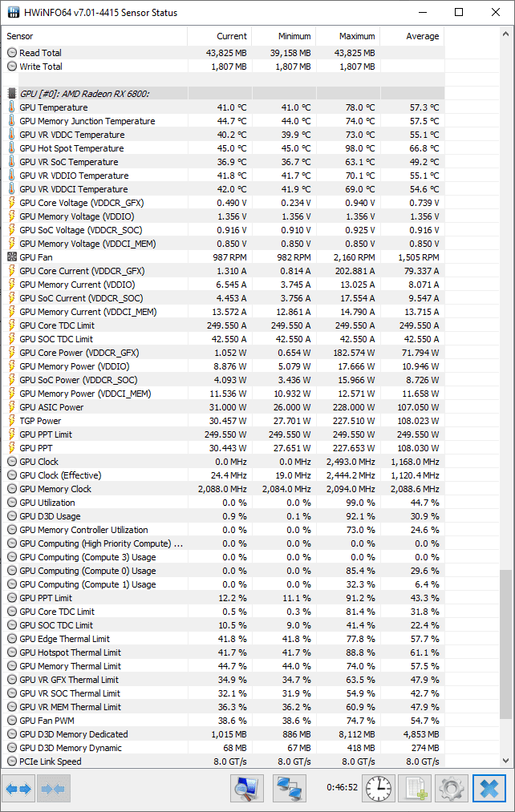Click the scrollbar up arrow
The image size is (515, 812).
click(505, 34)
